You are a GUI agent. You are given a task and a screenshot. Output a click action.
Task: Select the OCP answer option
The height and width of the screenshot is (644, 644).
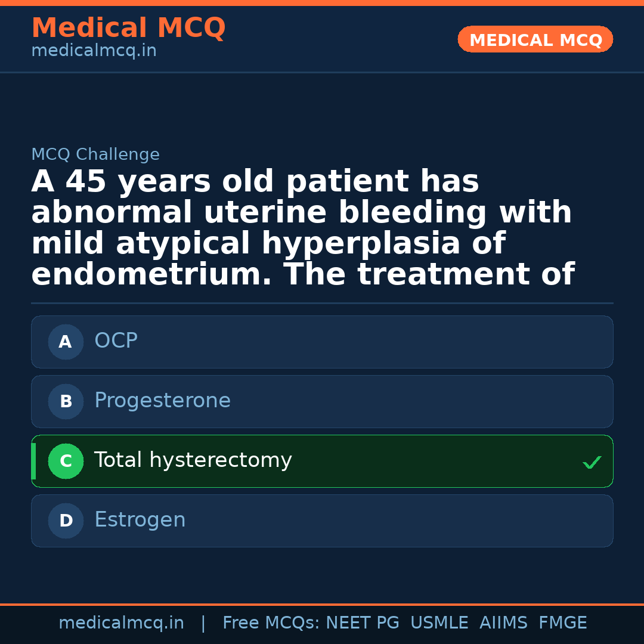tap(322, 342)
